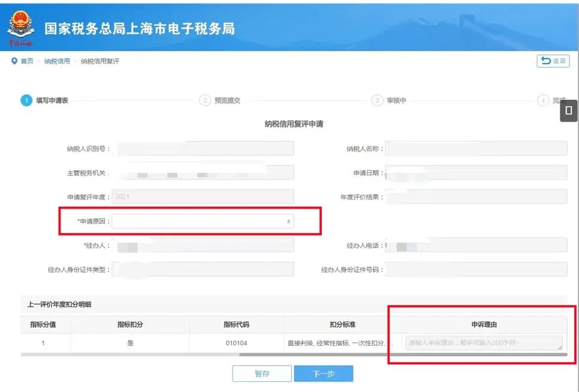
Task: Click the 经办人 input field
Action: [203, 246]
